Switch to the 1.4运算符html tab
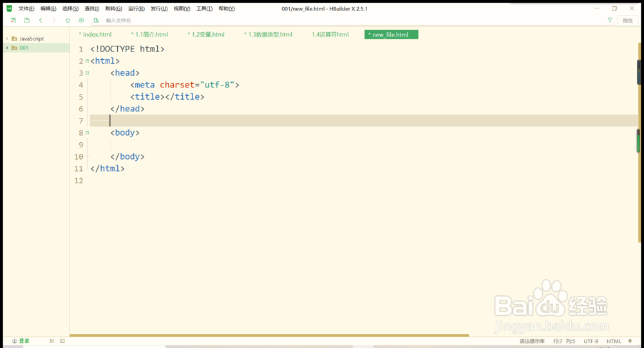Image resolution: width=644 pixels, height=348 pixels. pyautogui.click(x=330, y=35)
